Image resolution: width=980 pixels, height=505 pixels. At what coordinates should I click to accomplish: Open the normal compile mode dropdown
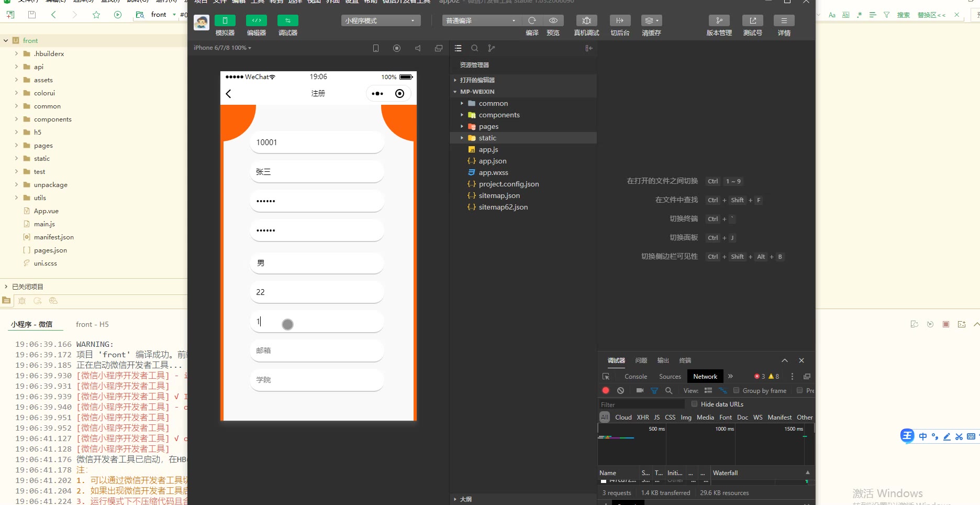[x=481, y=21]
